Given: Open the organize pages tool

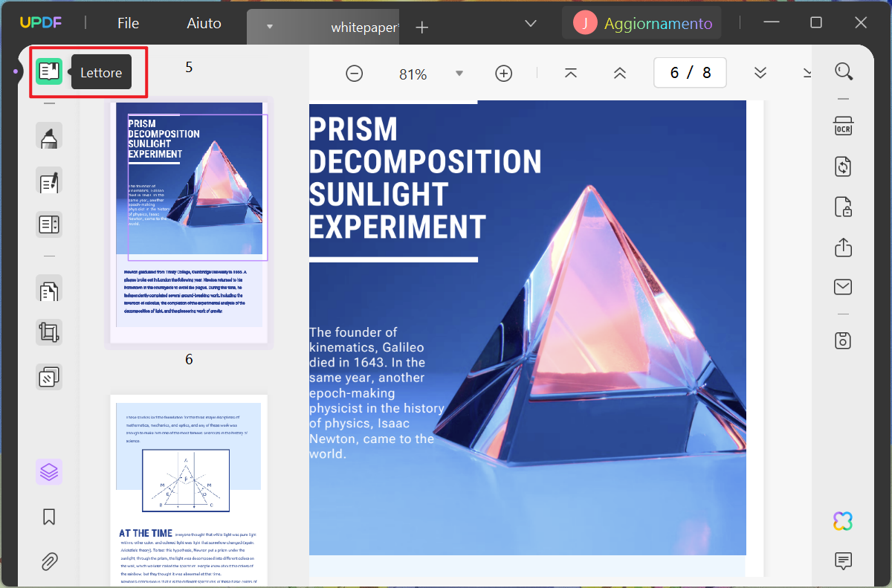Looking at the screenshot, I should (49, 288).
